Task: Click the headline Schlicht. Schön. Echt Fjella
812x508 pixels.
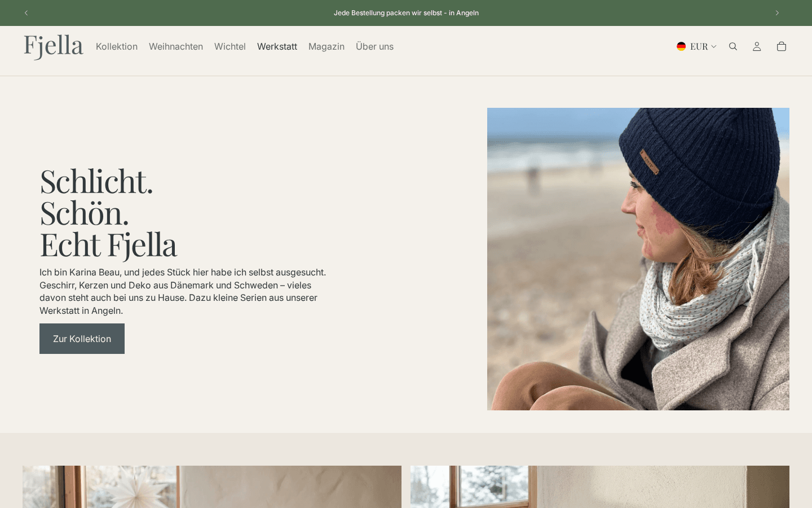Action: pyautogui.click(x=108, y=213)
